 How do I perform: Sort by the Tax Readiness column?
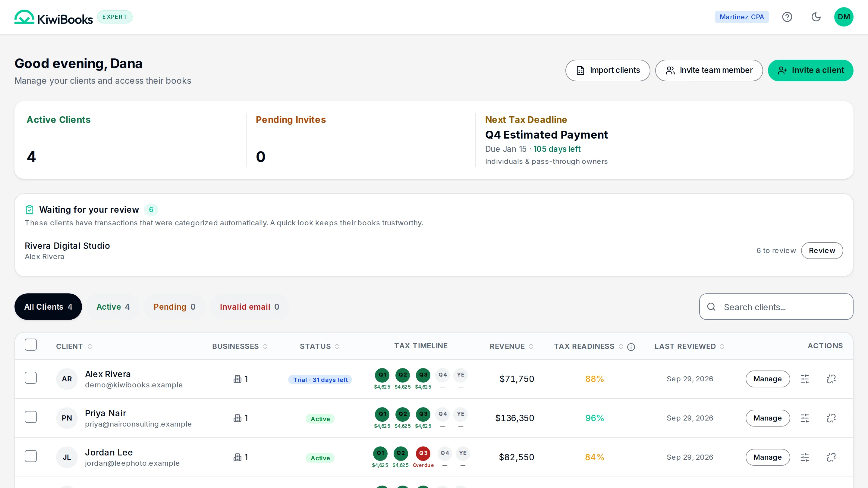click(x=588, y=346)
